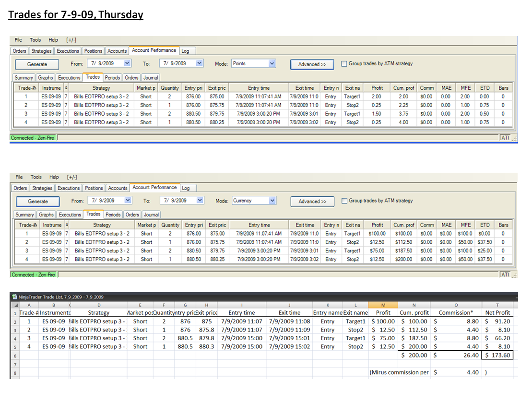The height and width of the screenshot is (403, 532).
Task: Switch to Accounts tab in top window
Action: tap(117, 51)
